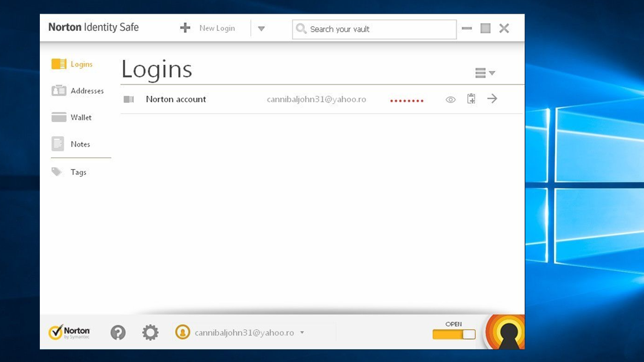Minimize the Norton Identity Safe window
644x362 pixels.
coord(467,29)
